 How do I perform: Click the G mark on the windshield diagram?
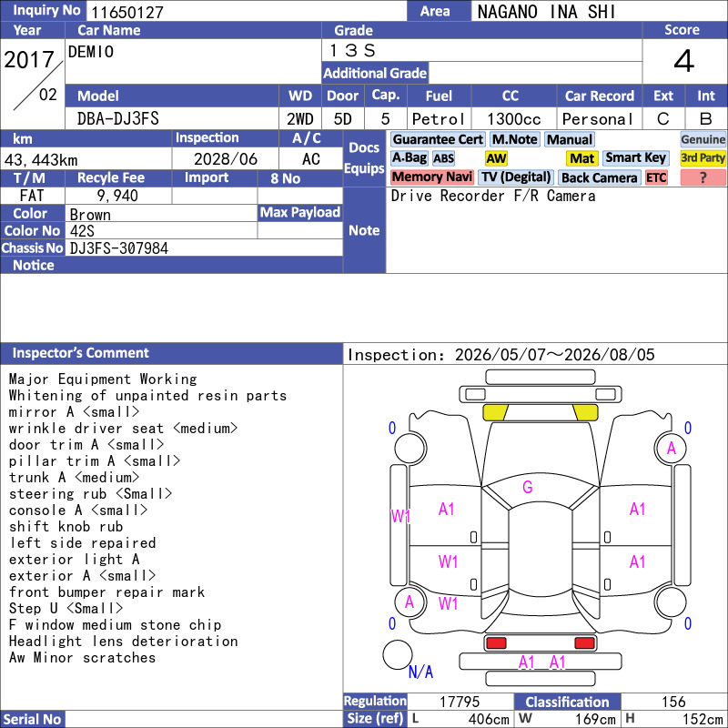coord(528,487)
